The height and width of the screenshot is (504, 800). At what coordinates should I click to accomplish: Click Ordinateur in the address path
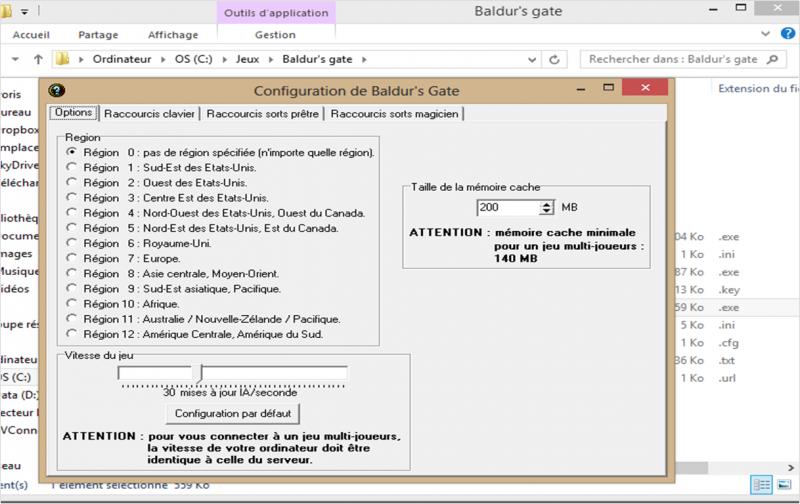[x=122, y=59]
